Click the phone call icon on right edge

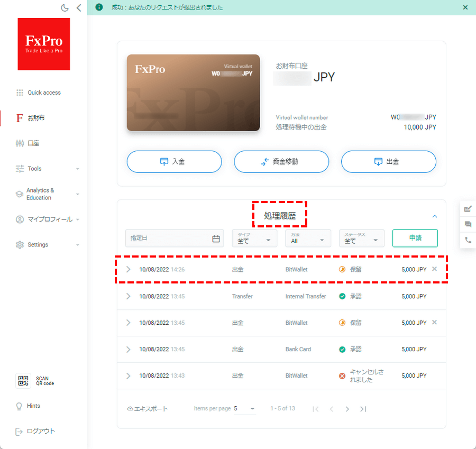point(468,240)
